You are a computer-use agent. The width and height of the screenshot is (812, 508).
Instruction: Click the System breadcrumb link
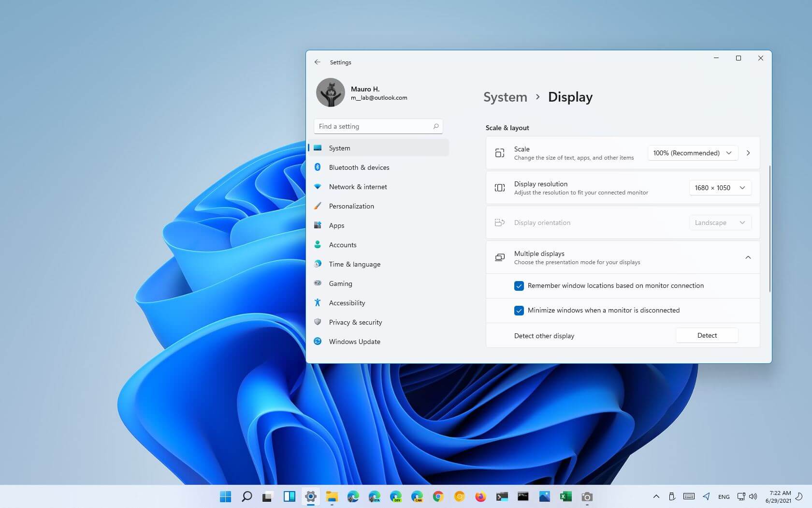coord(505,97)
